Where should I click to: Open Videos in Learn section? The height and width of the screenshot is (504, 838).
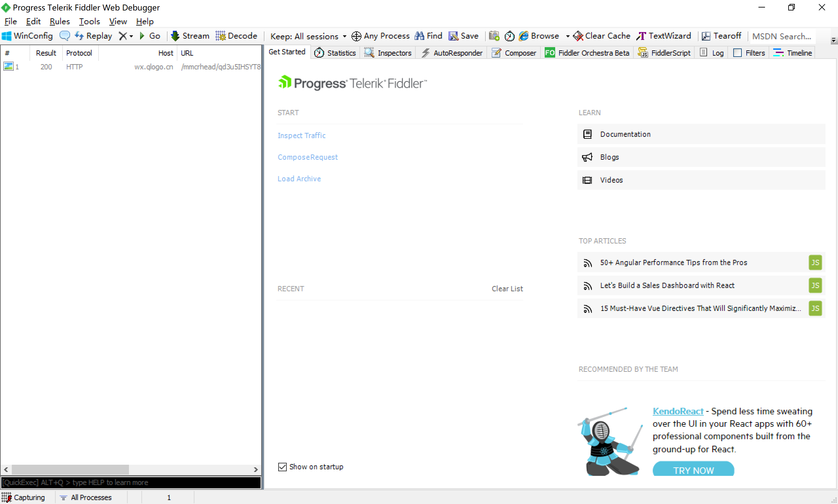701,180
